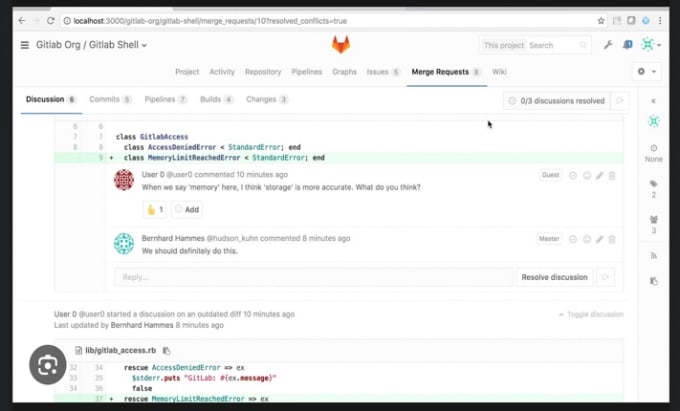Click 0/3 discussions resolved indicator
The image size is (680, 411).
(556, 101)
